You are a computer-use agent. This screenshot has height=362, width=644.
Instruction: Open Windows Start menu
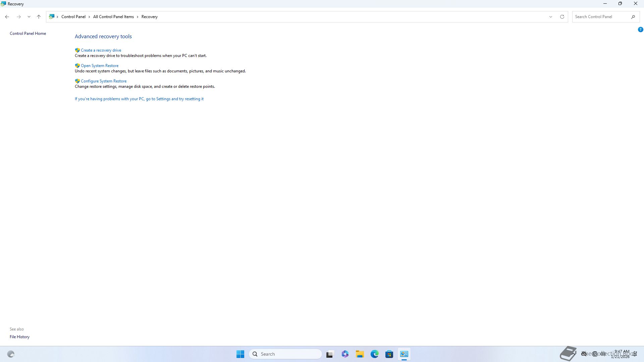[x=240, y=354]
